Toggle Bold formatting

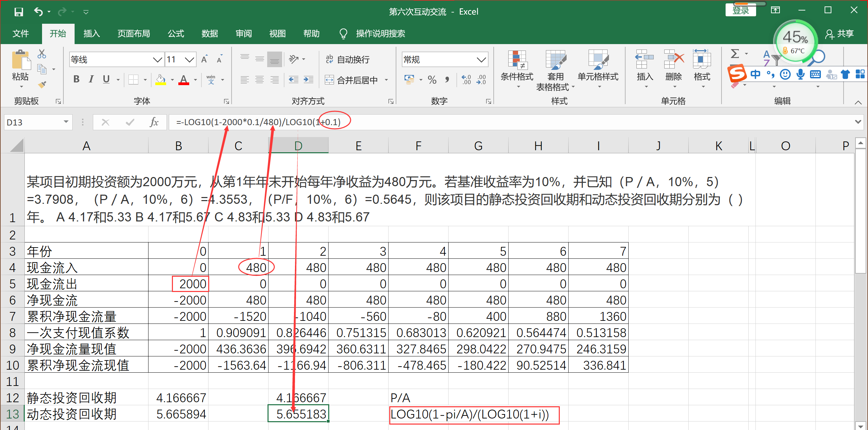(76, 79)
